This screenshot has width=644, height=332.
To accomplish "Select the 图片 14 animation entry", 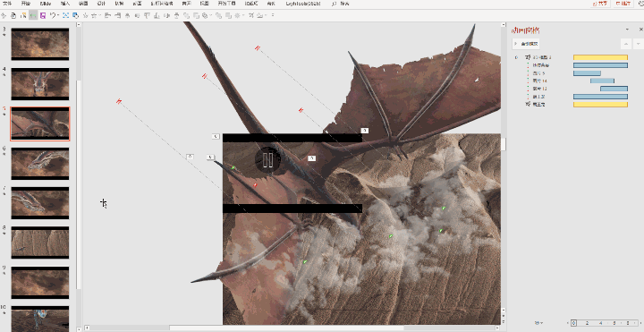I will 539,81.
